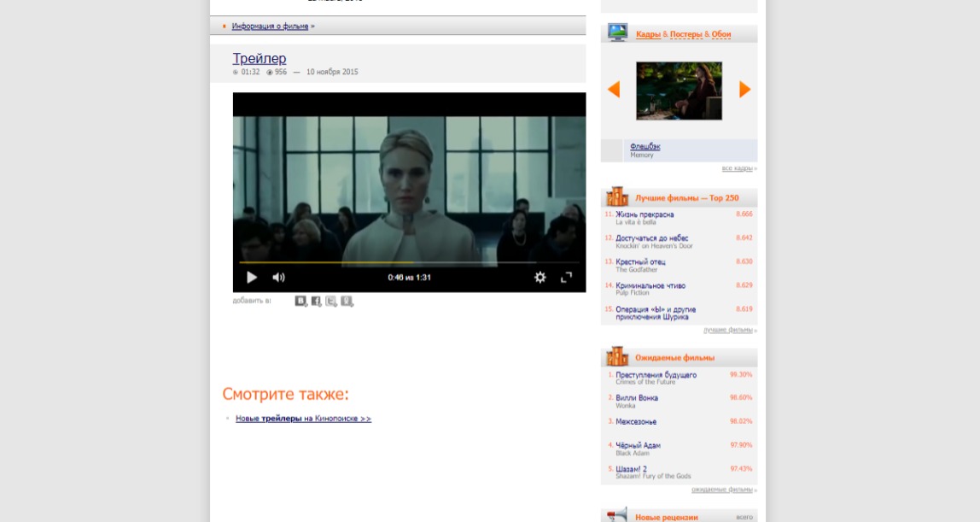Open the film still thumbnail
The image size is (980, 522).
click(x=679, y=91)
